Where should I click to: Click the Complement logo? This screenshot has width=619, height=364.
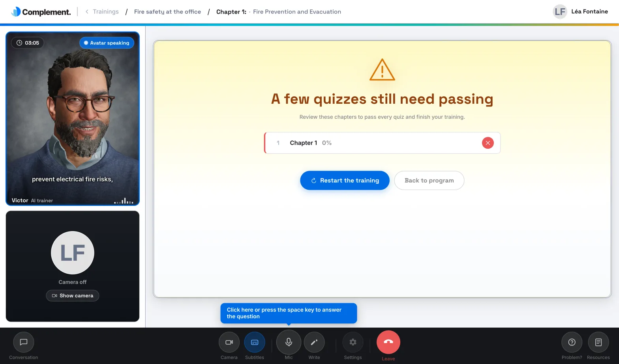41,12
